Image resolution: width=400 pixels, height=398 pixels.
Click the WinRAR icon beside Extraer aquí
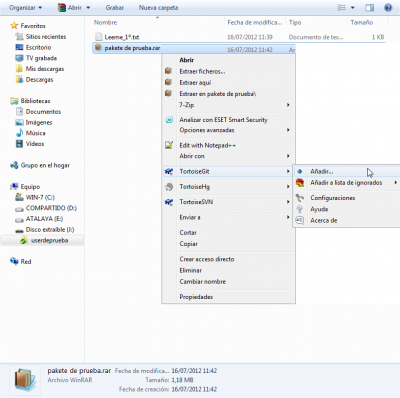pos(168,82)
